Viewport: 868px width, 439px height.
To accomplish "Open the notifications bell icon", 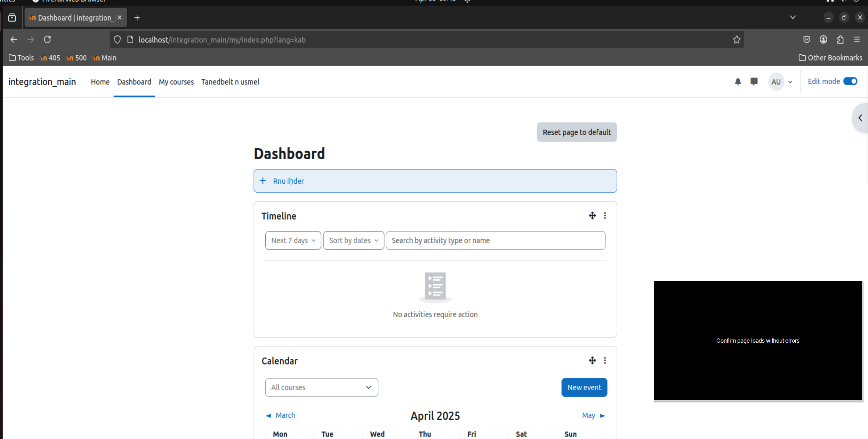I will [738, 82].
